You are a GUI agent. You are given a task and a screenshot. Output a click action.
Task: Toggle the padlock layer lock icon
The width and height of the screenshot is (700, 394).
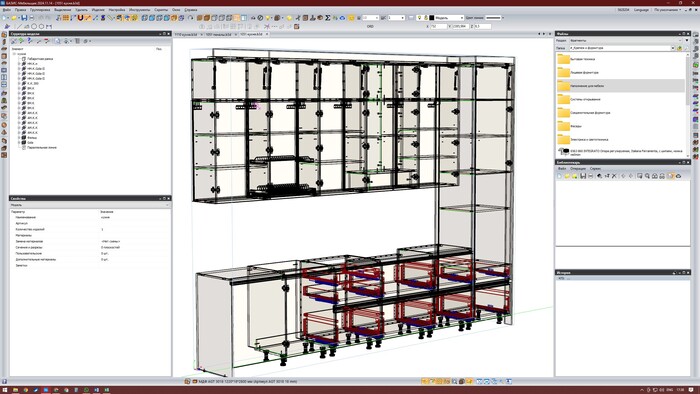point(426,18)
